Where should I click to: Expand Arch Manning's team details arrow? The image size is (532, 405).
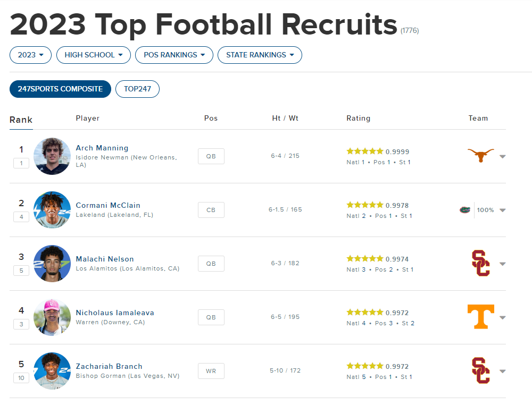pyautogui.click(x=503, y=156)
